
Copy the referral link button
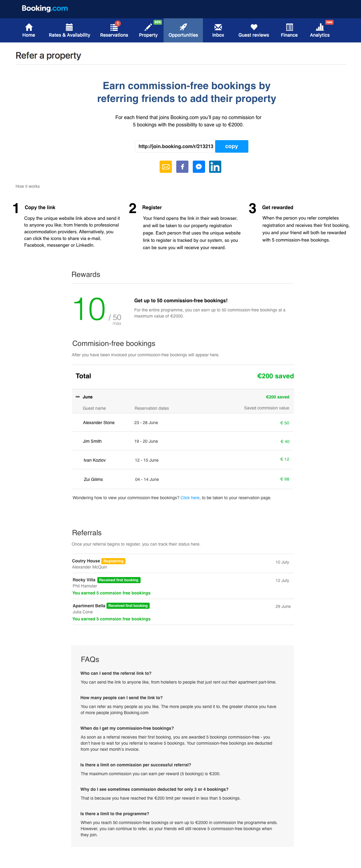pyautogui.click(x=232, y=146)
